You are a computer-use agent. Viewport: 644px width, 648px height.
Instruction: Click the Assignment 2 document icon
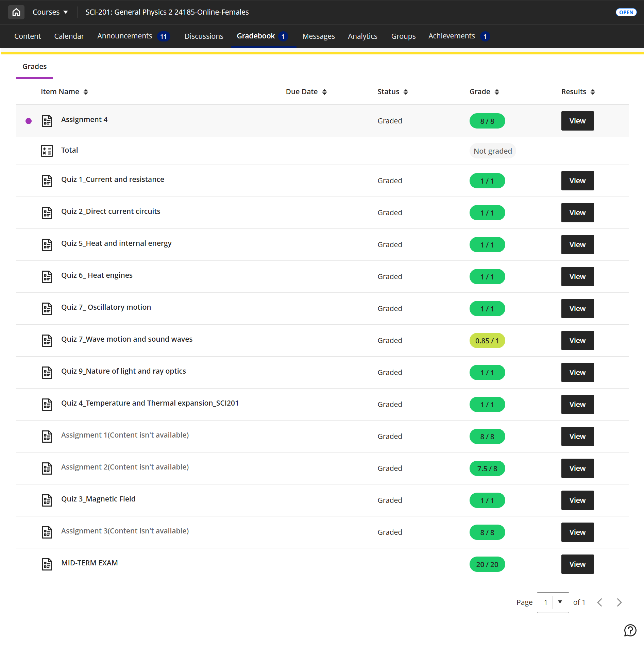47,468
